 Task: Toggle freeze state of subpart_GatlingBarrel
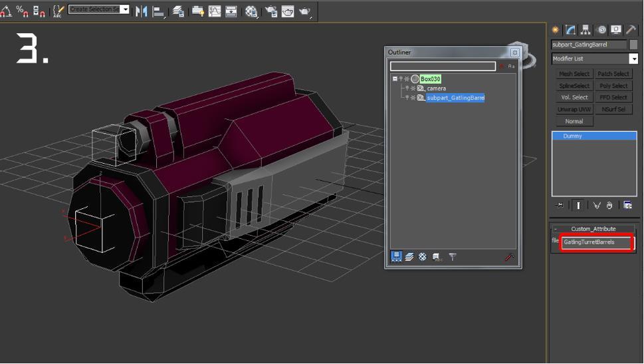413,97
